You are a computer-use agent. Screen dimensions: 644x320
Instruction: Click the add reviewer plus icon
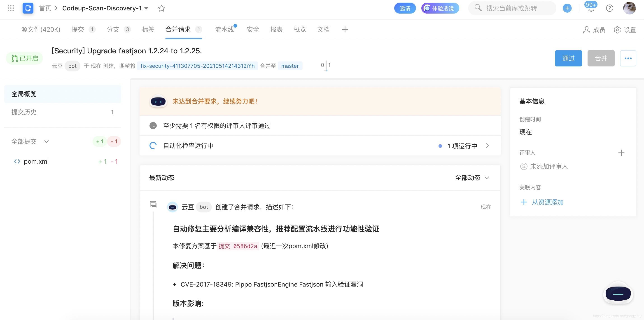coord(621,152)
